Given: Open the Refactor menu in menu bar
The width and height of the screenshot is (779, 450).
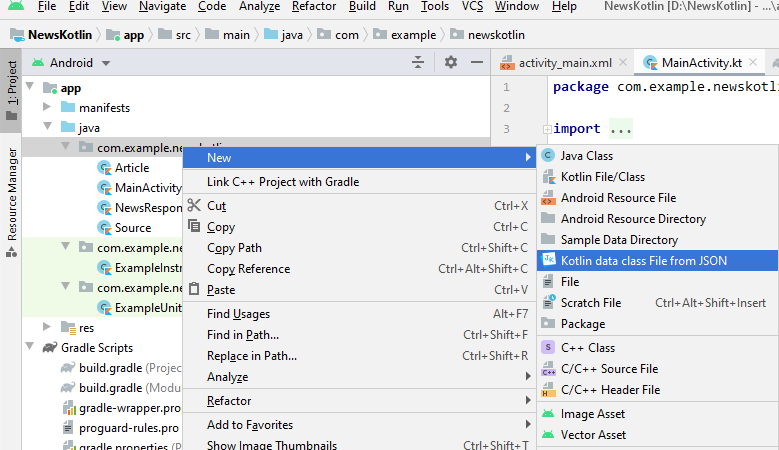Looking at the screenshot, I should click(314, 6).
